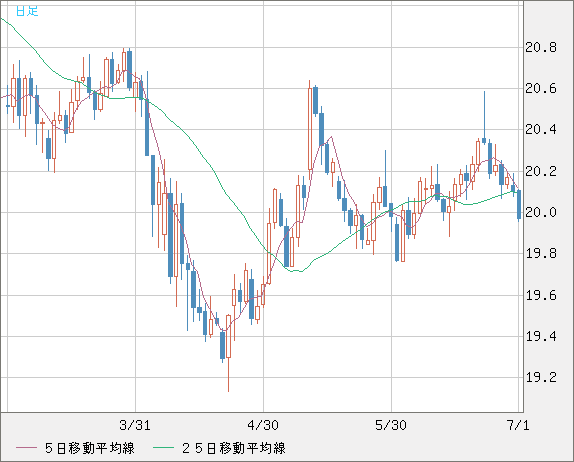The height and width of the screenshot is (462, 574).
Task: Click the 20.8 price axis label
Action: coord(541,48)
